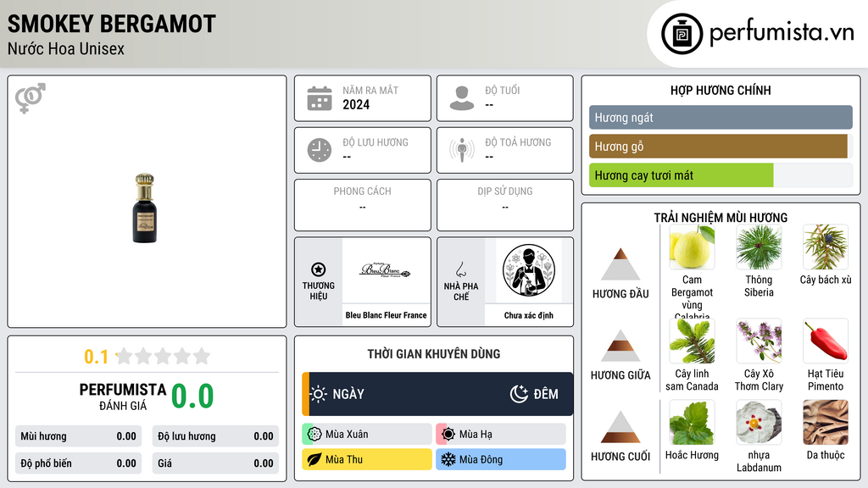Click the sun icon for Mùa Hạ
Viewport: 868px width, 488px height.
[448, 435]
